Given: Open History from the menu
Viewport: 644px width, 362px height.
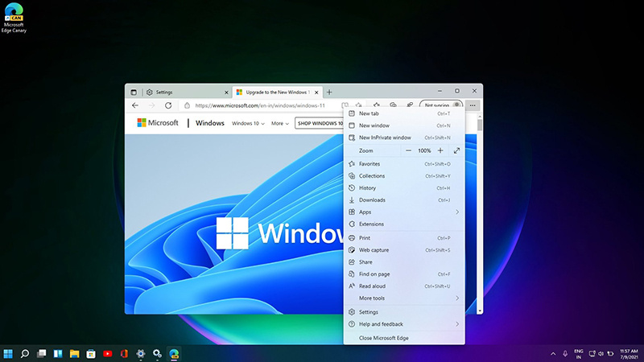Looking at the screenshot, I should pyautogui.click(x=404, y=188).
